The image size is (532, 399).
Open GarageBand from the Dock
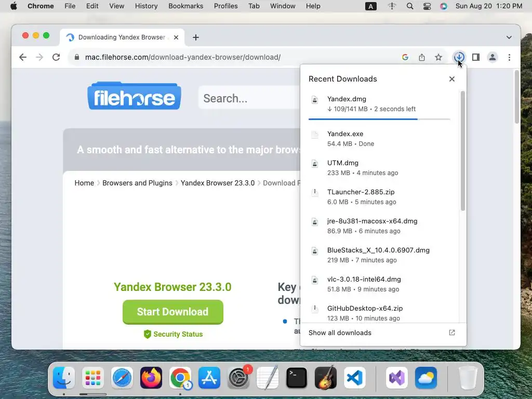[326, 378]
